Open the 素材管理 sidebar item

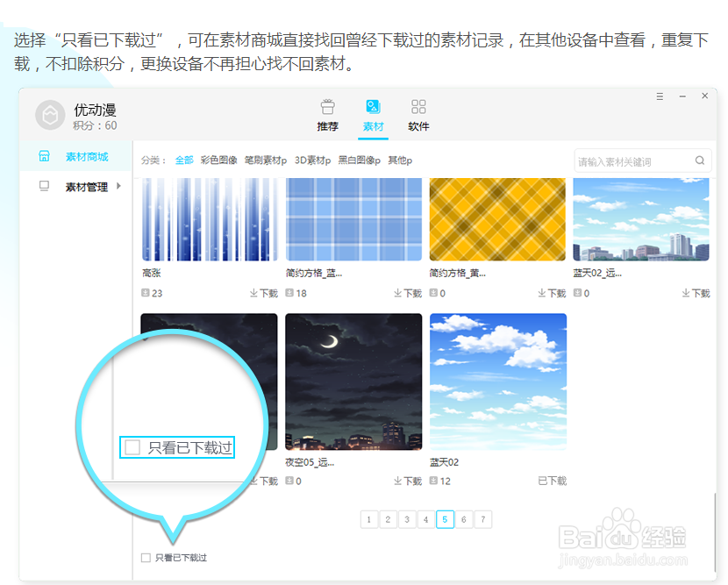[x=75, y=187]
